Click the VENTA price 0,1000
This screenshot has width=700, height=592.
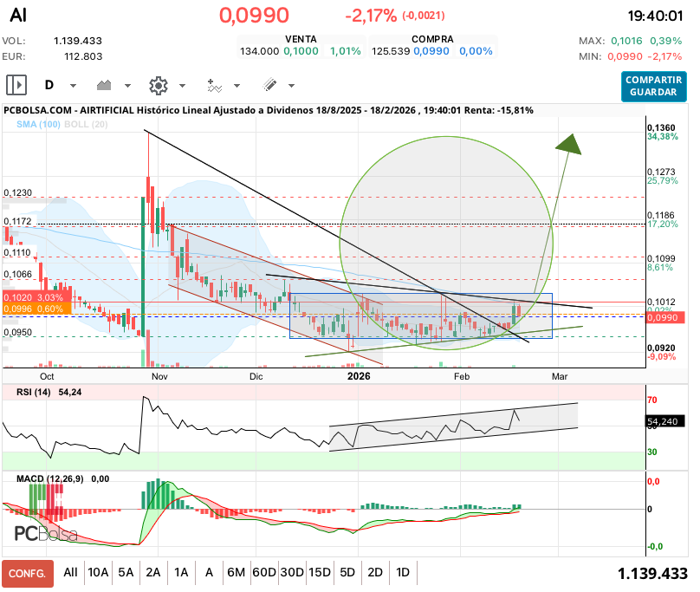pyautogui.click(x=301, y=51)
